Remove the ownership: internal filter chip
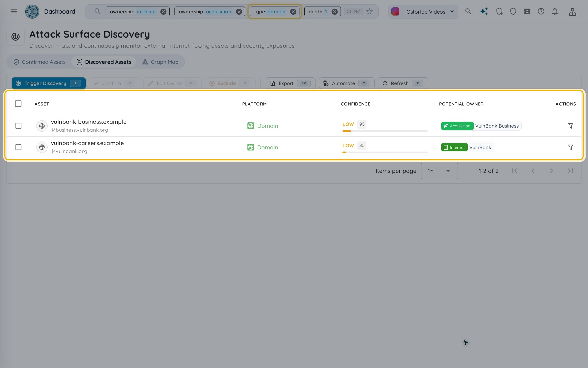Image resolution: width=588 pixels, height=368 pixels. tap(163, 11)
